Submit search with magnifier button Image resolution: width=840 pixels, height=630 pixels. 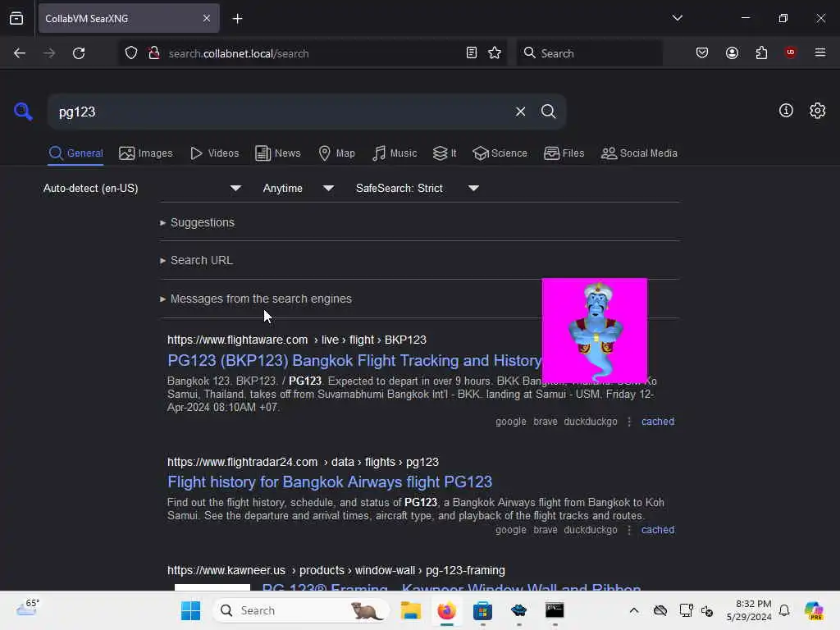(x=548, y=112)
